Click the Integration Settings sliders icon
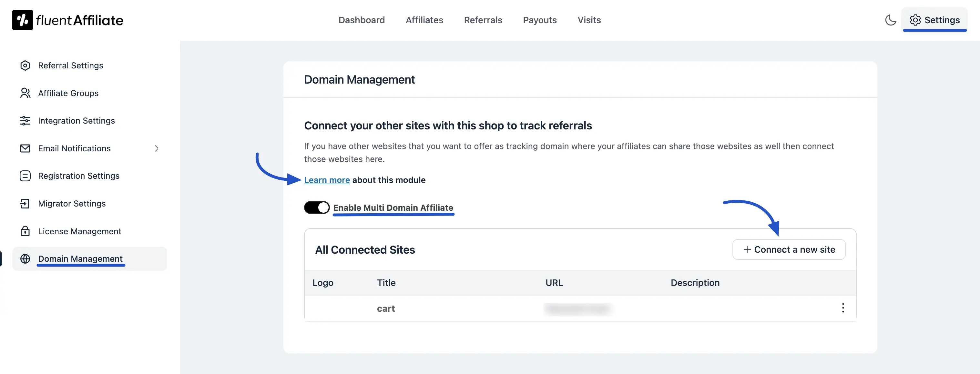Screen dimensions: 980x374 tap(25, 121)
